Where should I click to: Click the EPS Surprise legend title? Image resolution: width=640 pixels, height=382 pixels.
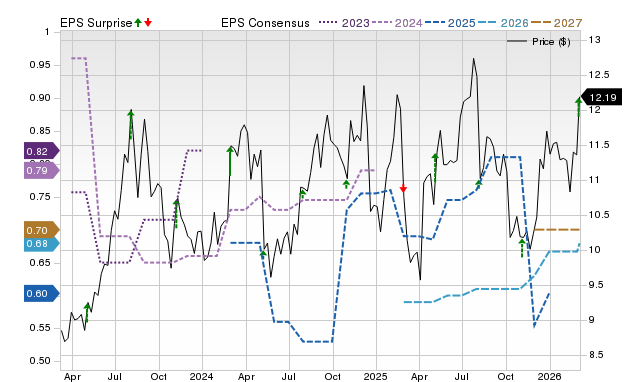96,23
